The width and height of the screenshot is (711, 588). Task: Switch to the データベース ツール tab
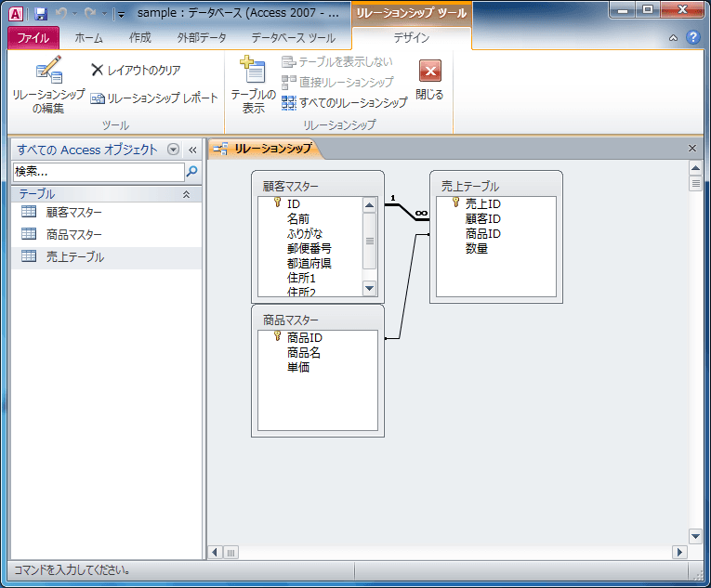tap(294, 38)
